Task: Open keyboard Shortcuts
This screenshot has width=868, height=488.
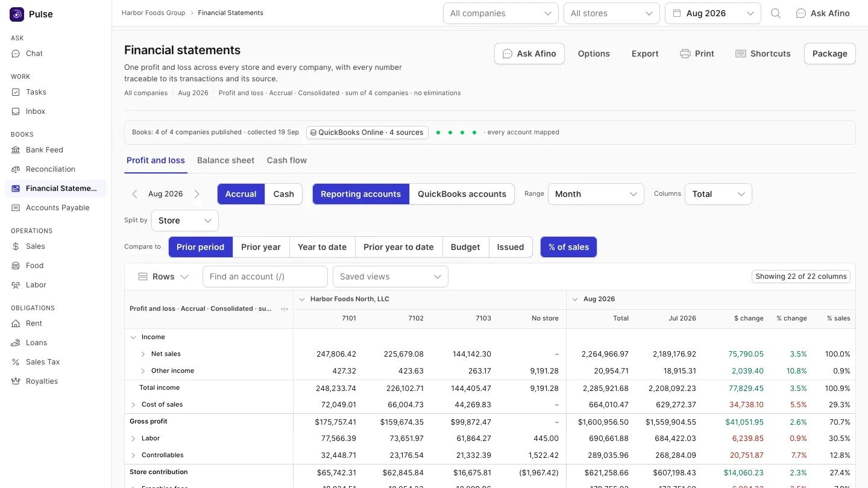Action: [x=763, y=54]
